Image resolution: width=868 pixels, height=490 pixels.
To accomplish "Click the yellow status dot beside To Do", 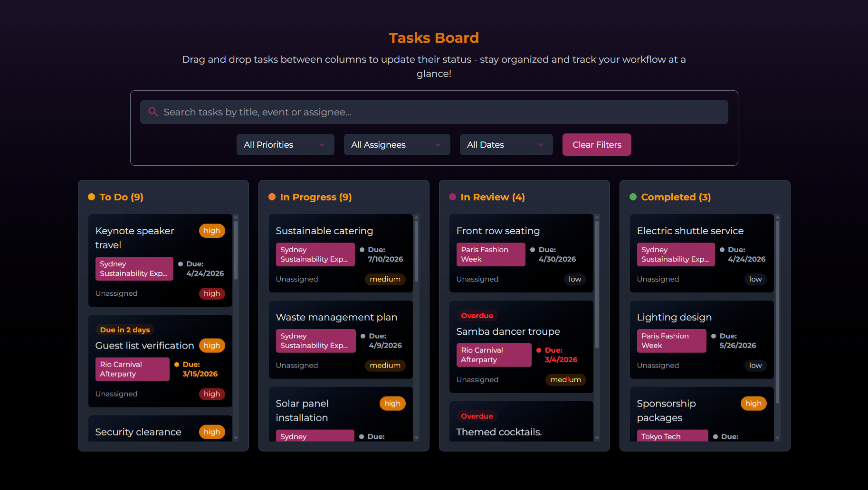I will (x=91, y=197).
